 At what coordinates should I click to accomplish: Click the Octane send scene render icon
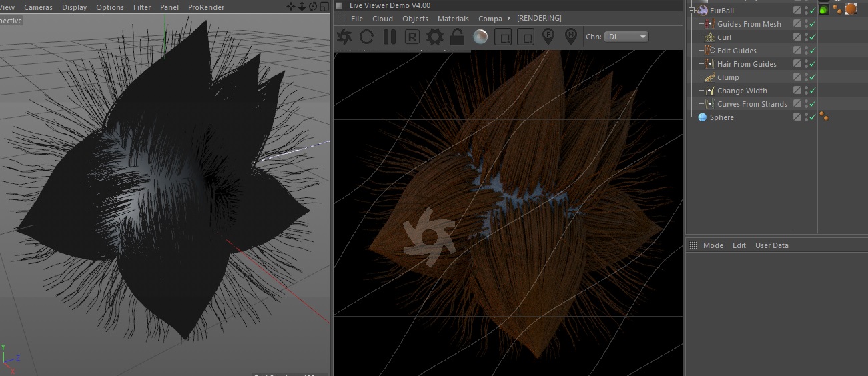point(344,37)
